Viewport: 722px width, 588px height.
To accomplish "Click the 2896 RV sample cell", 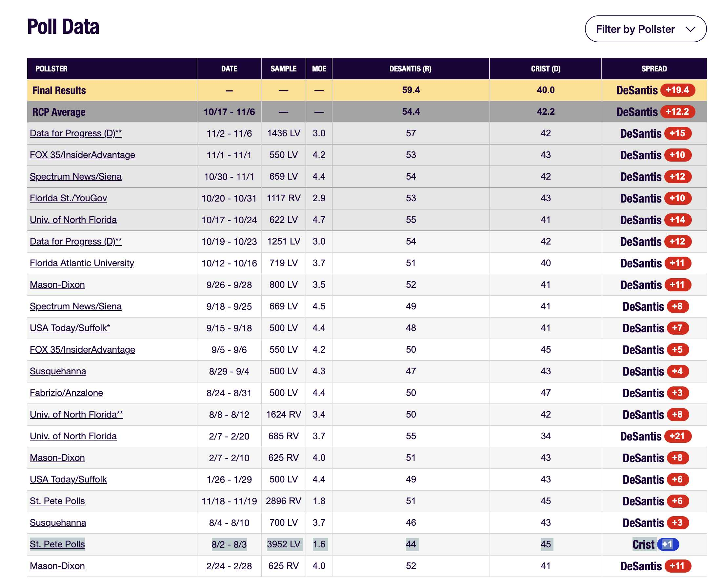I will click(283, 501).
